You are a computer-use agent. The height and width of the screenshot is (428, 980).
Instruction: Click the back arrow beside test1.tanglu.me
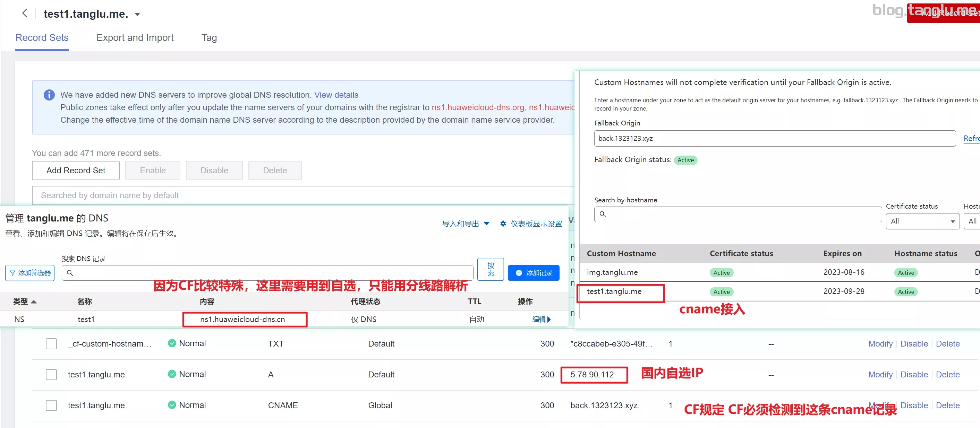coord(25,14)
